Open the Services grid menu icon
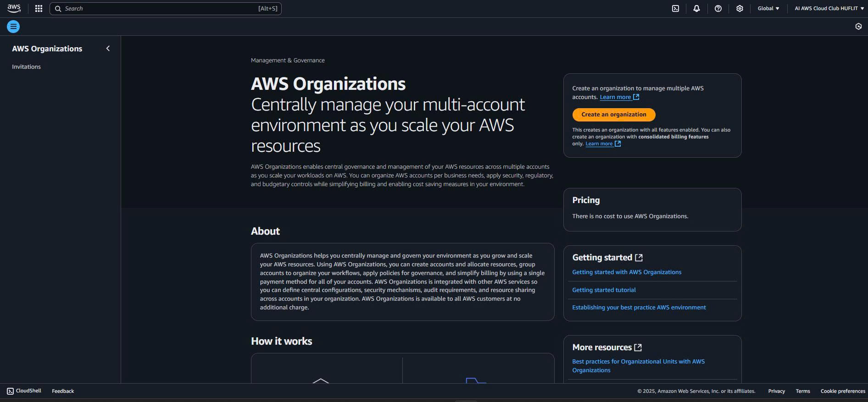Image resolution: width=868 pixels, height=402 pixels. [39, 8]
